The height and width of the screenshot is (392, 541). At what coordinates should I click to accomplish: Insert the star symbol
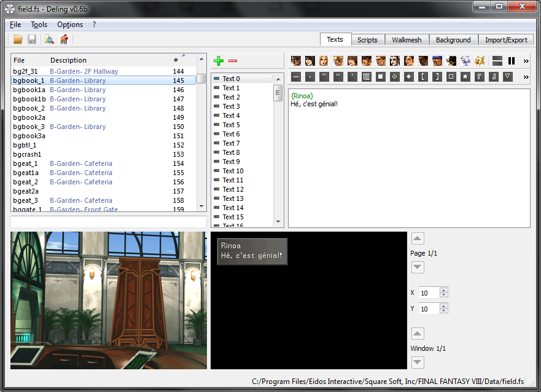(x=465, y=77)
